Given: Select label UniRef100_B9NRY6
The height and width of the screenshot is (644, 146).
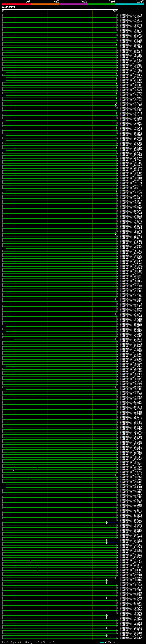Looking at the screenshot, I should [131, 326].
